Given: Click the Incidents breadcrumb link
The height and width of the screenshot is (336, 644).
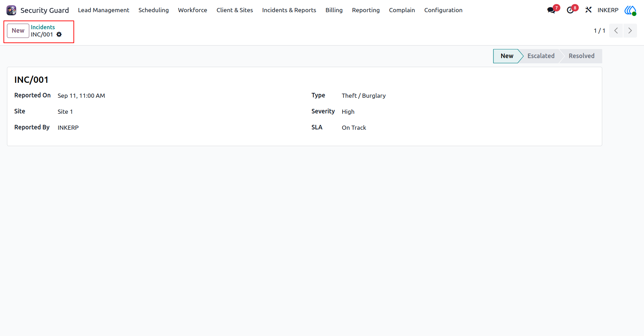Looking at the screenshot, I should 43,27.
